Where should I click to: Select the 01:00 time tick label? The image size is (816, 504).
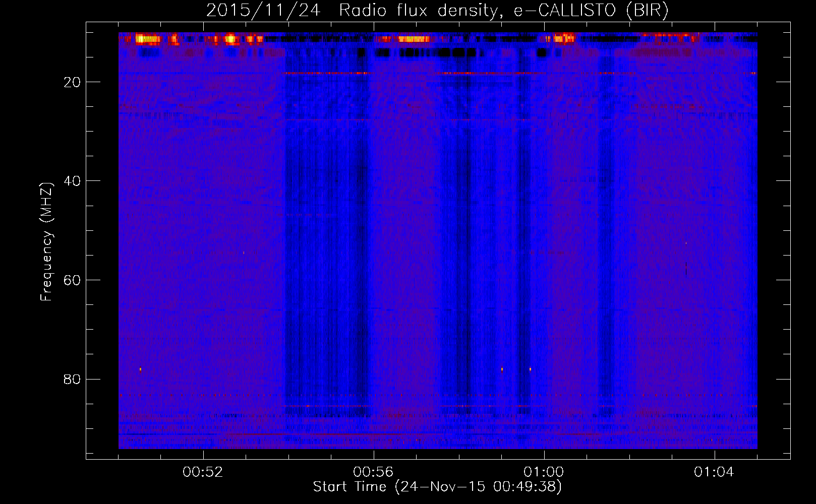pos(544,472)
